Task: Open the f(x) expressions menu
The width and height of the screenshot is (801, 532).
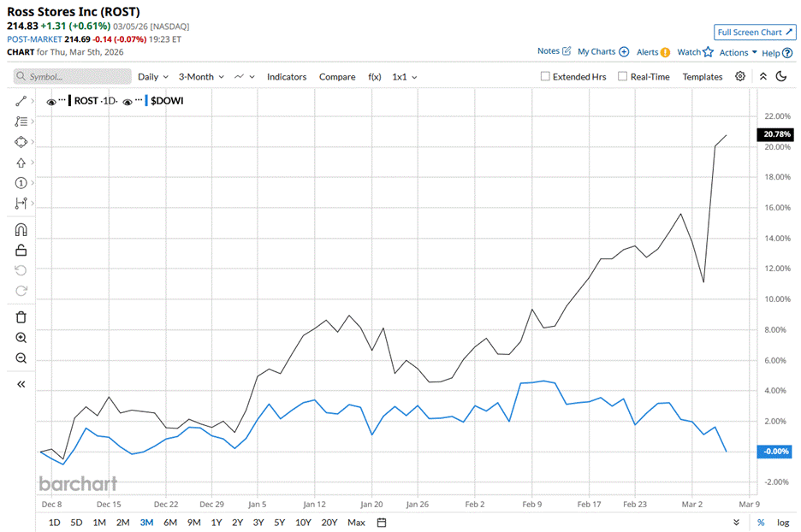Action: coord(375,77)
